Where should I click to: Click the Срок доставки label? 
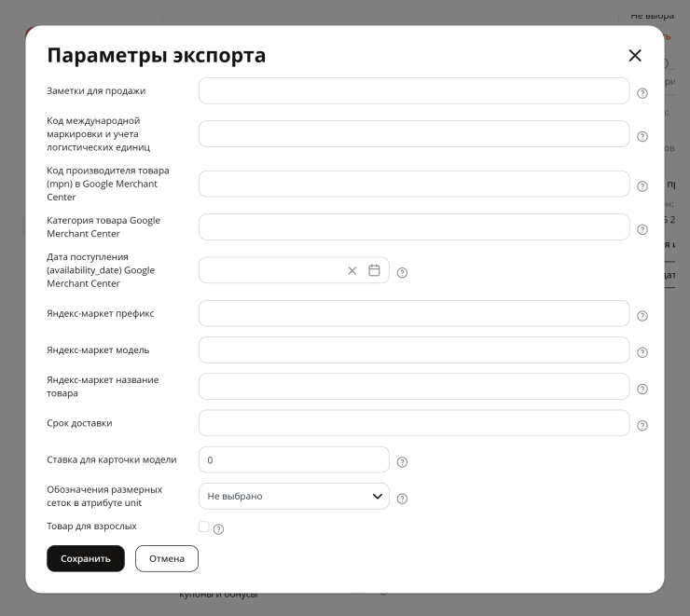point(79,423)
